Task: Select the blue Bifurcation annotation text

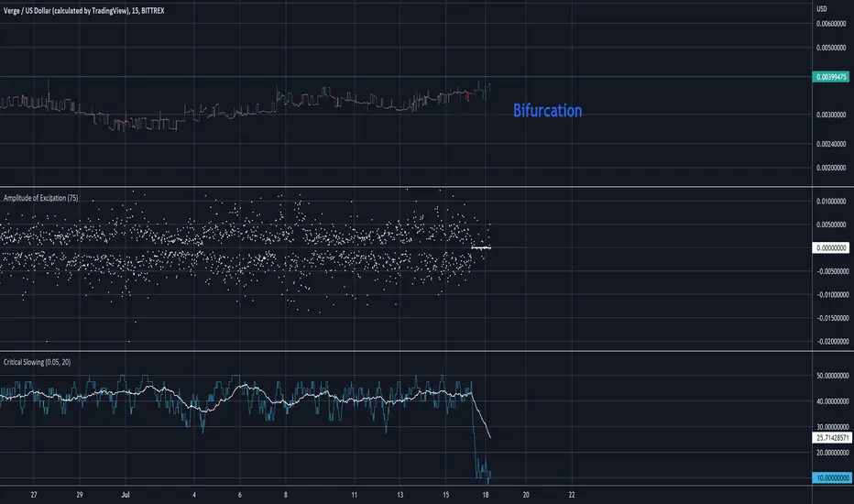Action: [x=547, y=111]
